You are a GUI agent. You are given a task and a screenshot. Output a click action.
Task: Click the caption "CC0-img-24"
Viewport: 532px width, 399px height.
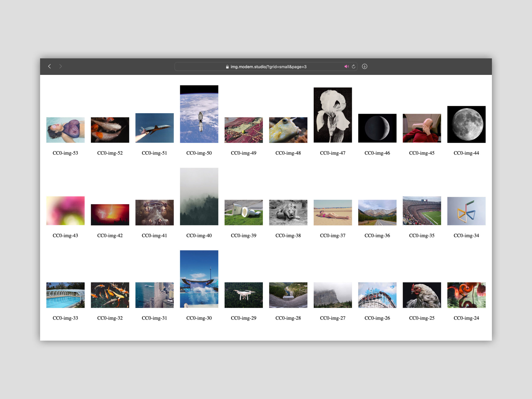pyautogui.click(x=466, y=318)
